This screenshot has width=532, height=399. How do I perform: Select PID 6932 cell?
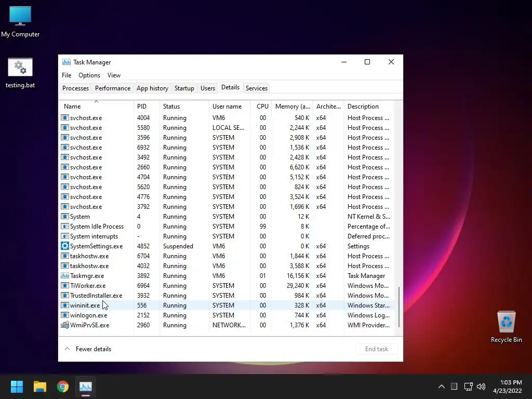pos(143,147)
